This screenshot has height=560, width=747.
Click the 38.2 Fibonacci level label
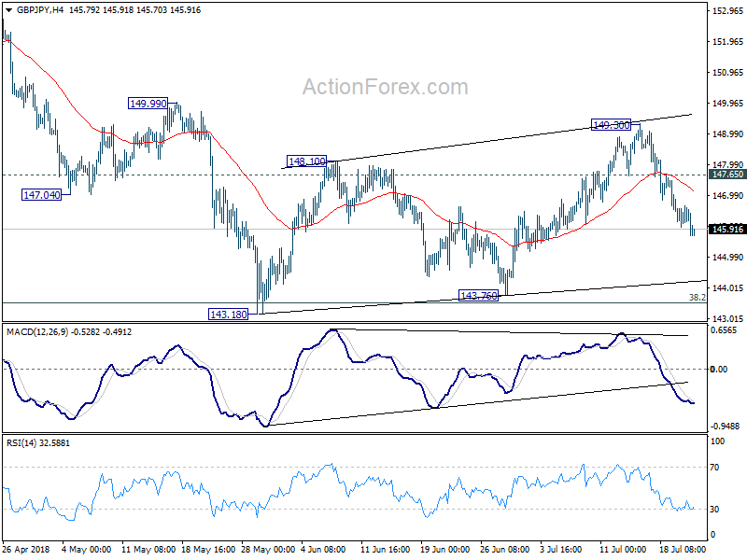(697, 298)
